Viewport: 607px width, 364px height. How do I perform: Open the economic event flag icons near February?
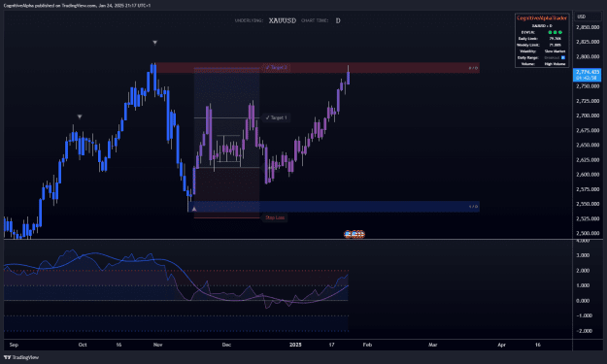click(354, 234)
